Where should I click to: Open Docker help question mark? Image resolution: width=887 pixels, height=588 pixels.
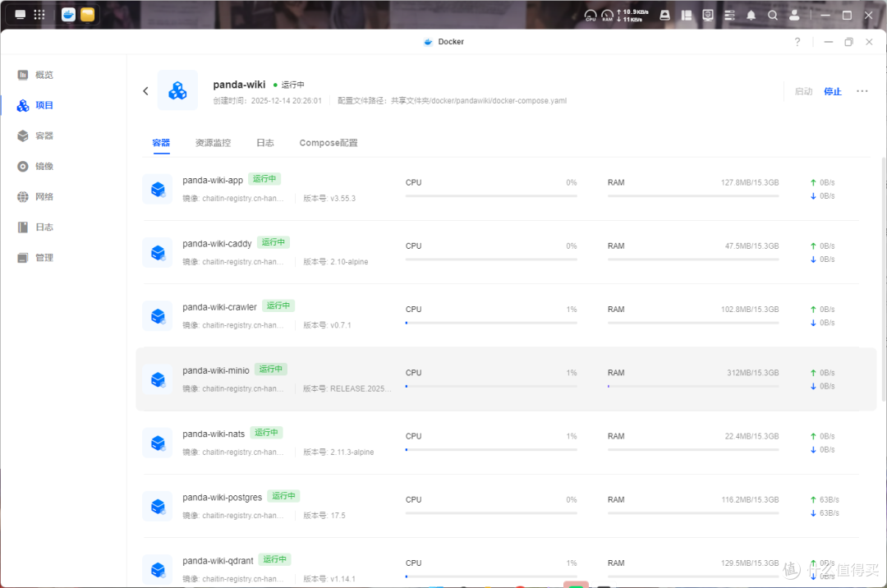pyautogui.click(x=797, y=42)
